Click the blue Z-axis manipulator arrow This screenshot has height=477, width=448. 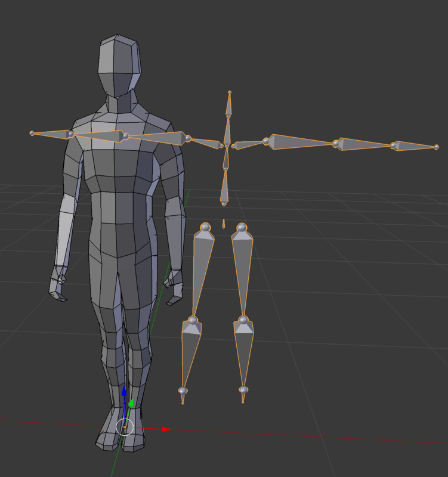coord(124,391)
